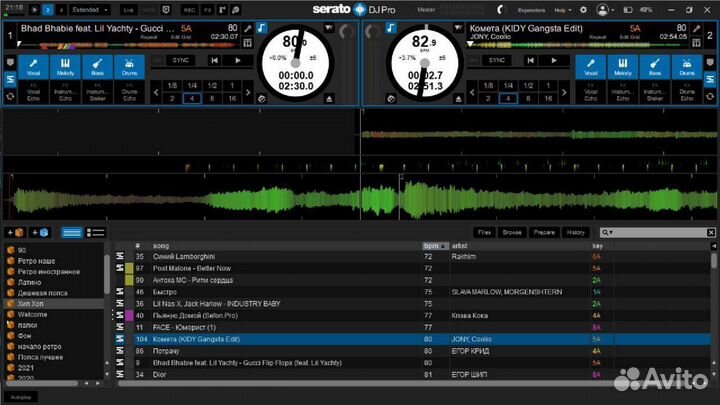Click the deck 2 key lock music note icon
Screen dimensions: 720x405
[x=390, y=28]
